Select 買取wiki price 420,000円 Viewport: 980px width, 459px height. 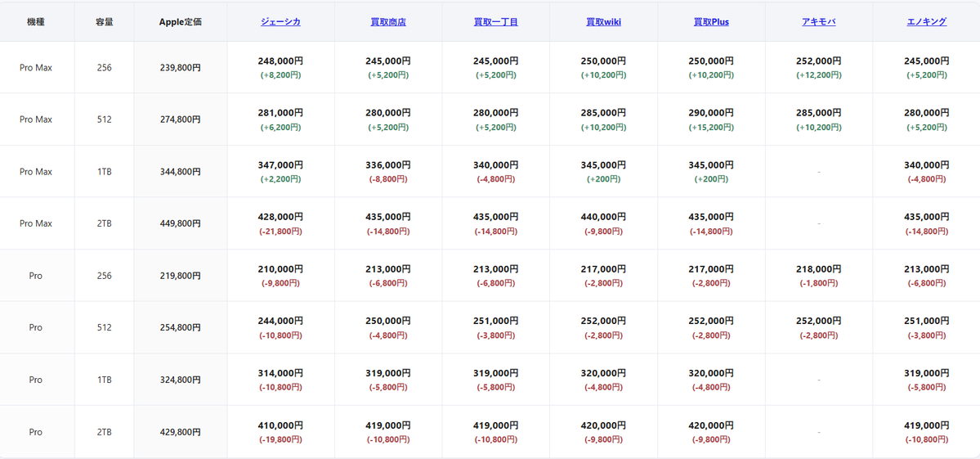[603, 425]
